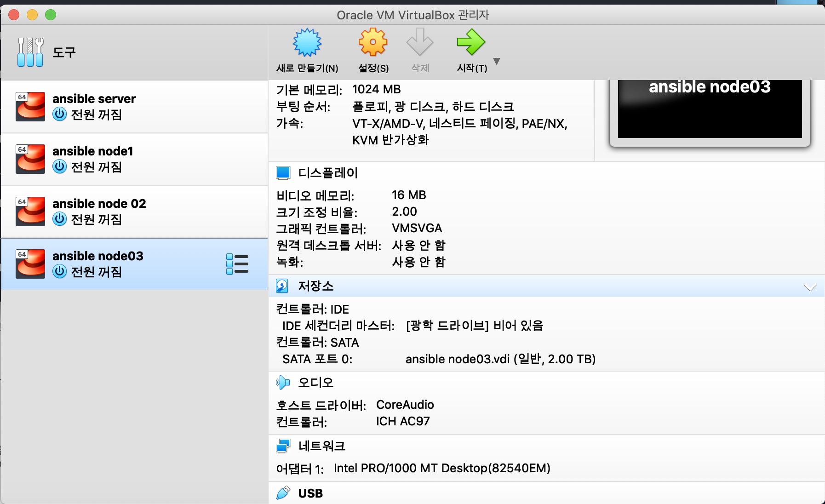Select the ansible node1 VM icon

click(x=30, y=159)
